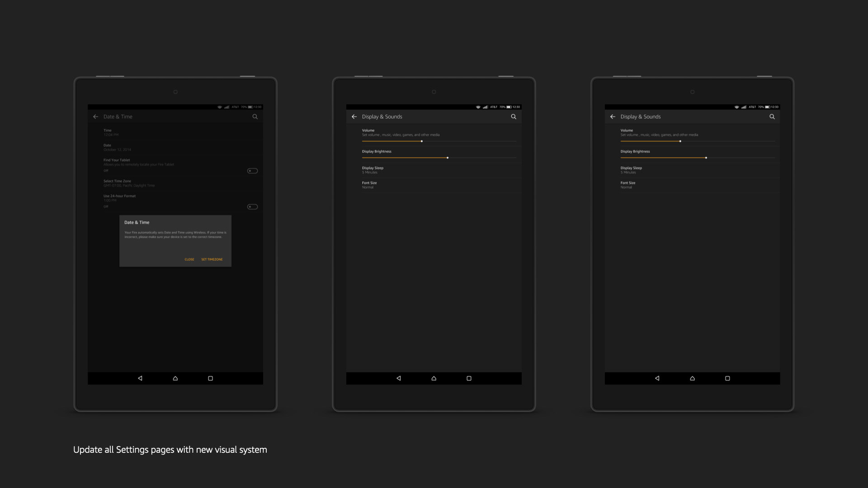The width and height of the screenshot is (868, 488).
Task: Click Volume slider handle on middle tablet
Action: coord(422,141)
